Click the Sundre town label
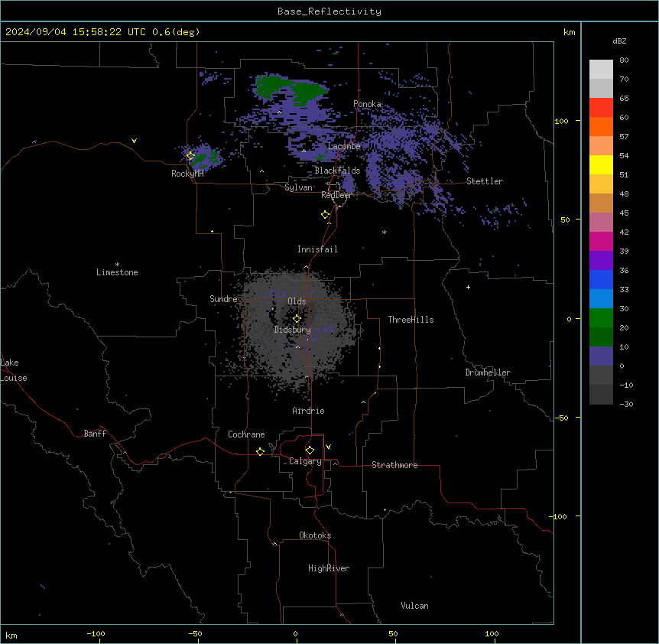659x644 pixels. tap(223, 299)
